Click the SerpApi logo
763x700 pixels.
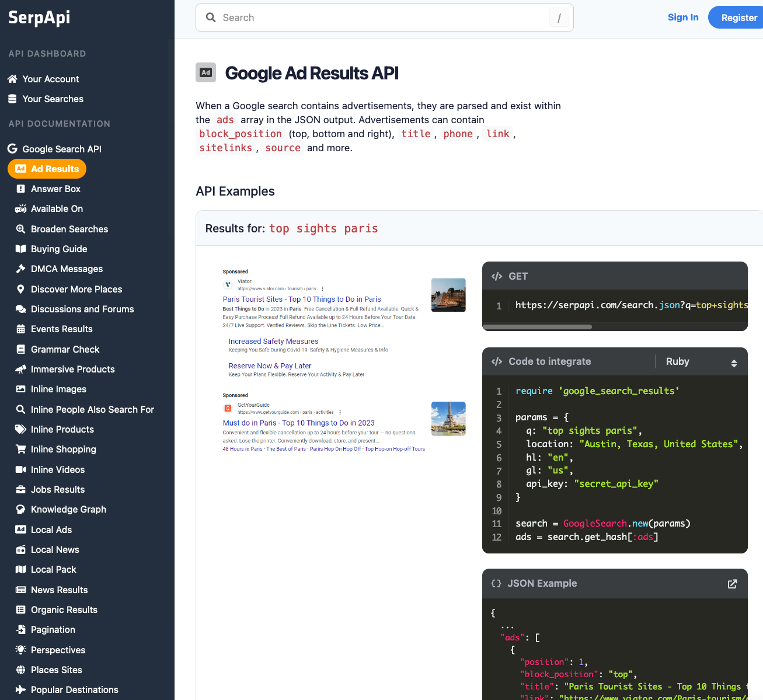39,18
